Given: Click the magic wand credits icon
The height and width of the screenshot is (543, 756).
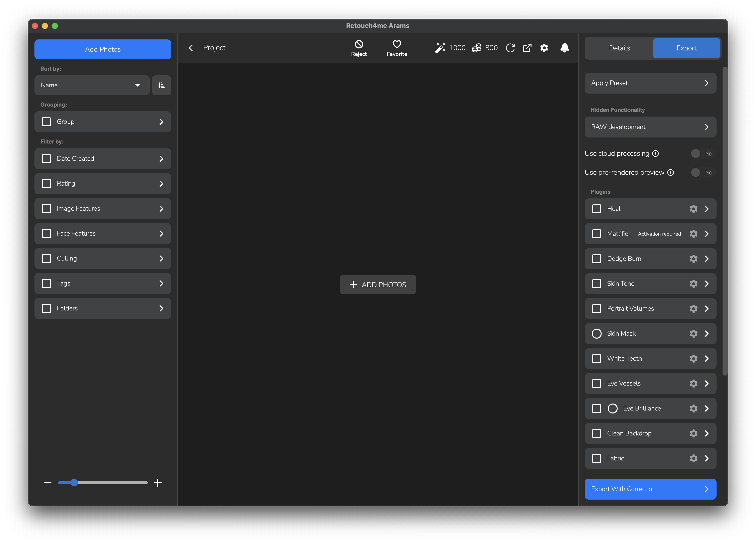Looking at the screenshot, I should [440, 48].
